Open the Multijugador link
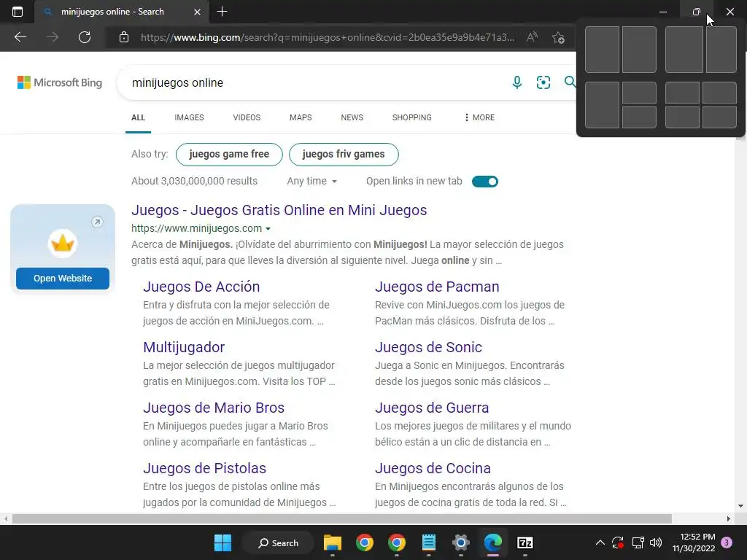The height and width of the screenshot is (560, 747). (184, 347)
